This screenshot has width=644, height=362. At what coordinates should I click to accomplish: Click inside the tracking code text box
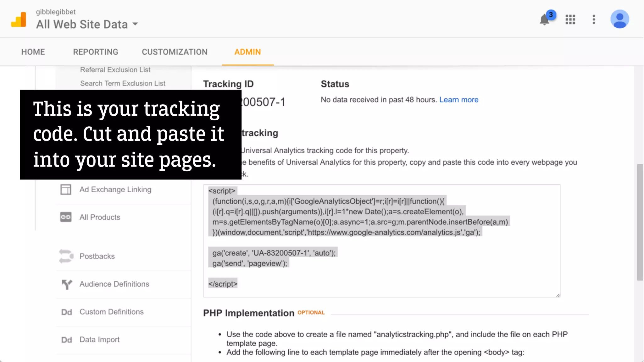tap(381, 241)
